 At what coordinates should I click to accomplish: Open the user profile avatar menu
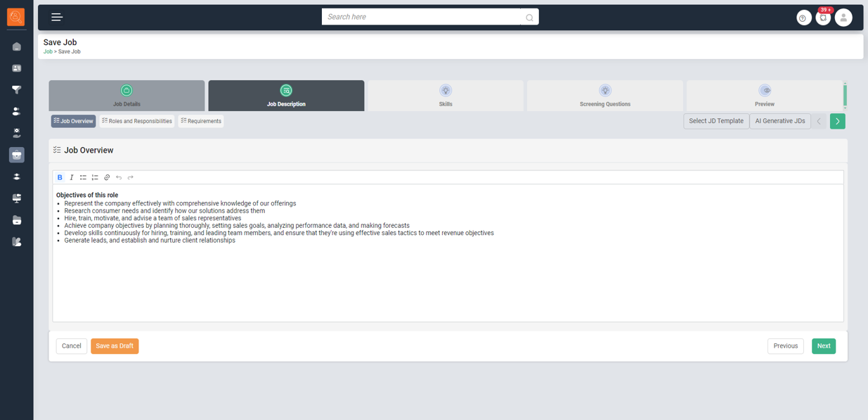click(x=843, y=18)
